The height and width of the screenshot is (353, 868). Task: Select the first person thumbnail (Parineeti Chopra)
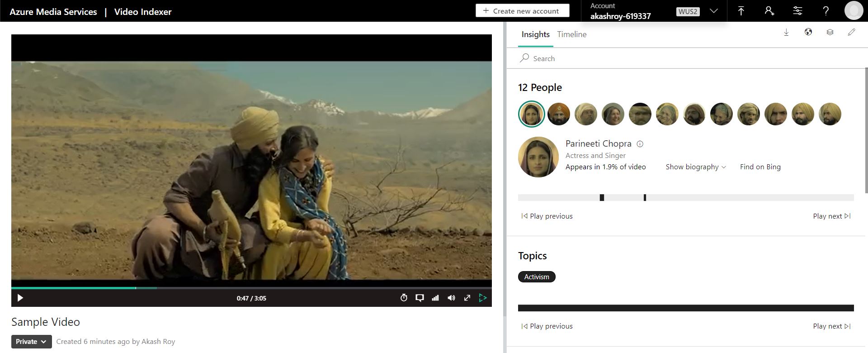[x=532, y=114]
